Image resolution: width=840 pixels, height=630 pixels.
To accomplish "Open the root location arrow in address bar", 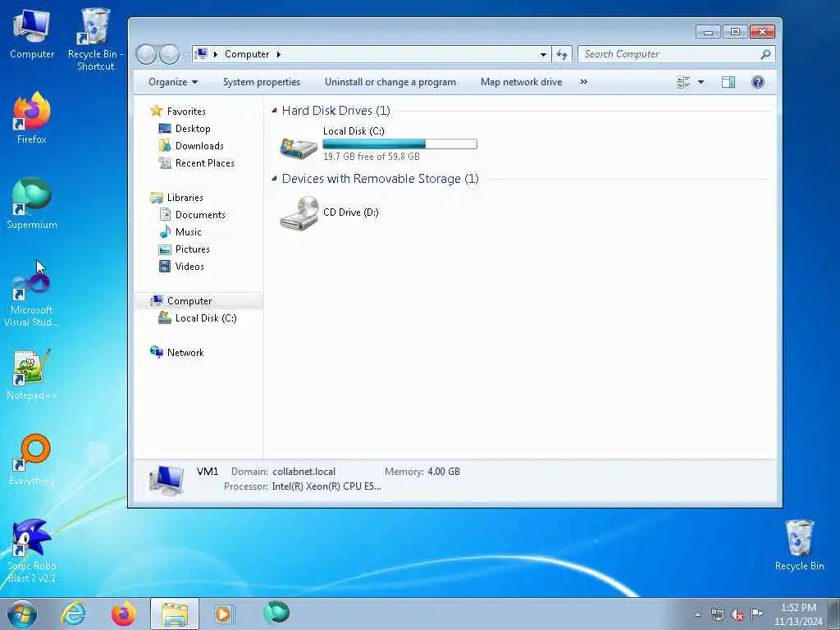I will [x=216, y=54].
